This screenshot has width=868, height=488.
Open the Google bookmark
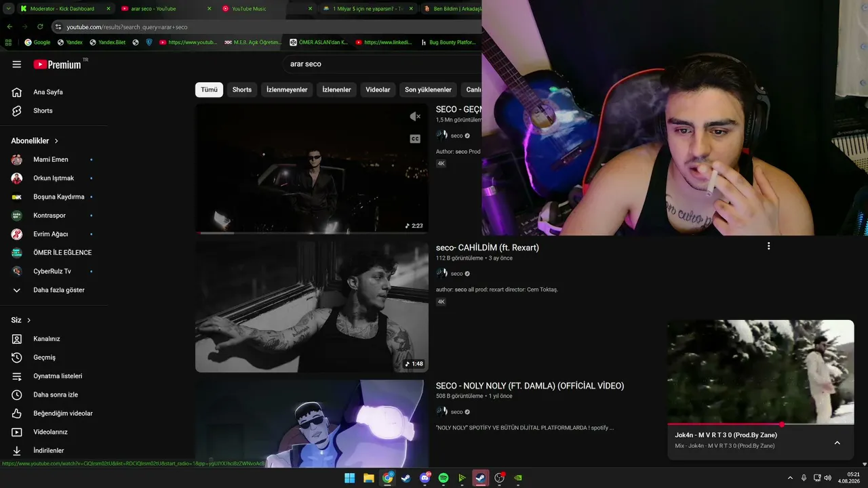coord(37,42)
